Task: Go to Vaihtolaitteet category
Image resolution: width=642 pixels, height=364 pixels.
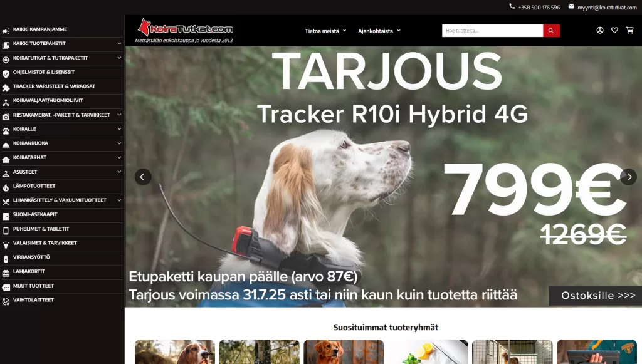Action: [x=34, y=300]
